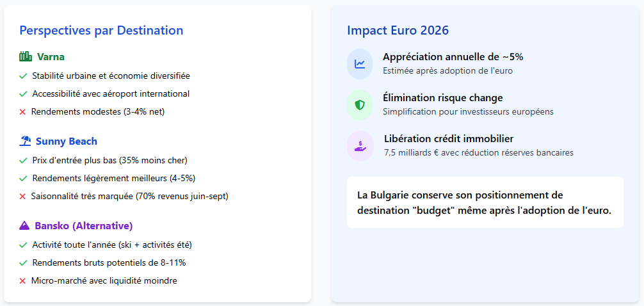Click the red cross beside Micro-marché

click(22, 281)
